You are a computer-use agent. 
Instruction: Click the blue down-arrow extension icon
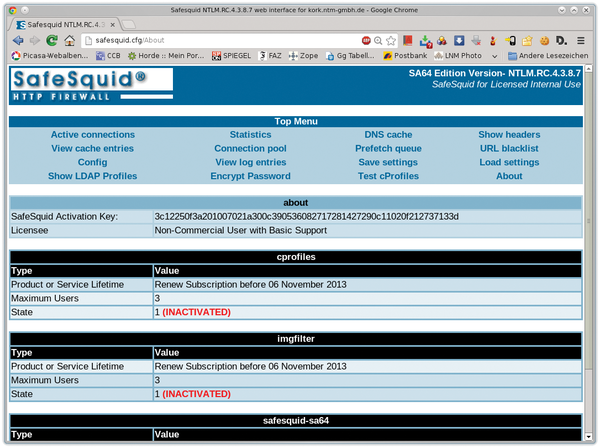point(459,40)
